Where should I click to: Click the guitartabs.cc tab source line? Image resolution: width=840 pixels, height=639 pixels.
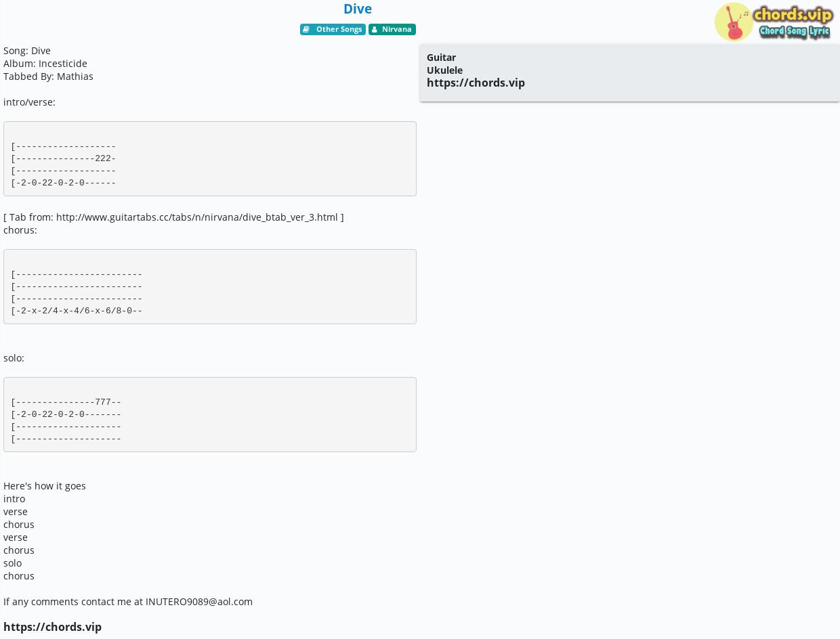(x=173, y=217)
